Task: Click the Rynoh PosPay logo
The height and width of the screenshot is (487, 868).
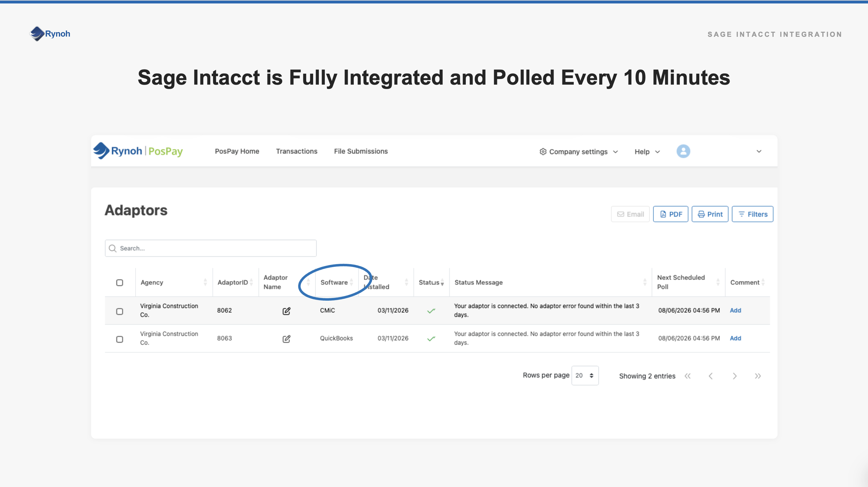Action: click(138, 151)
